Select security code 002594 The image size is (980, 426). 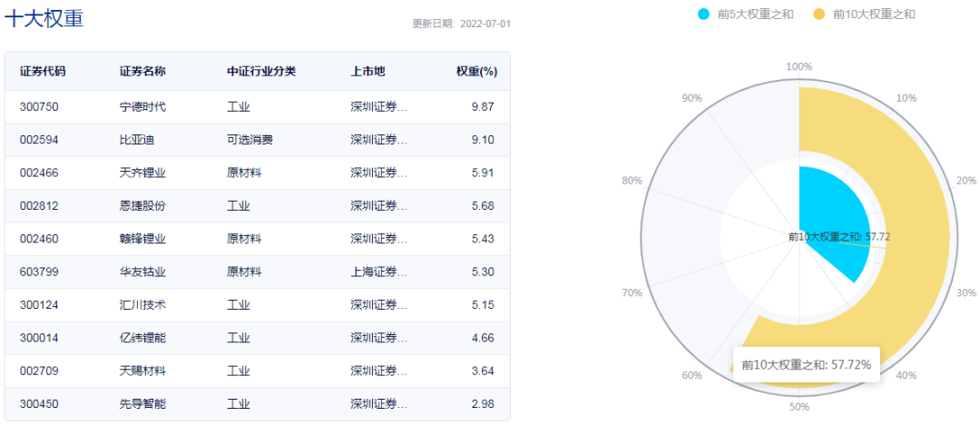(x=39, y=140)
